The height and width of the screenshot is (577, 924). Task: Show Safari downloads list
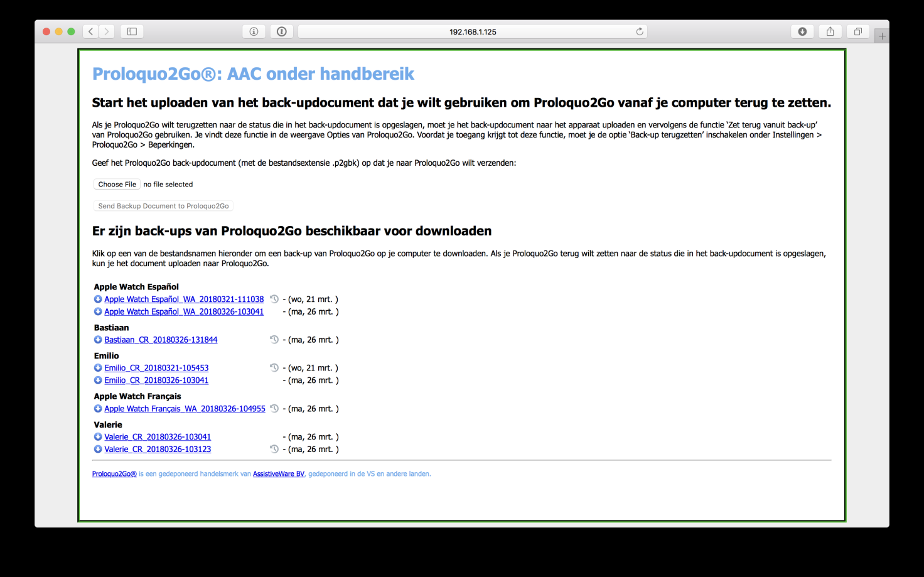(802, 31)
